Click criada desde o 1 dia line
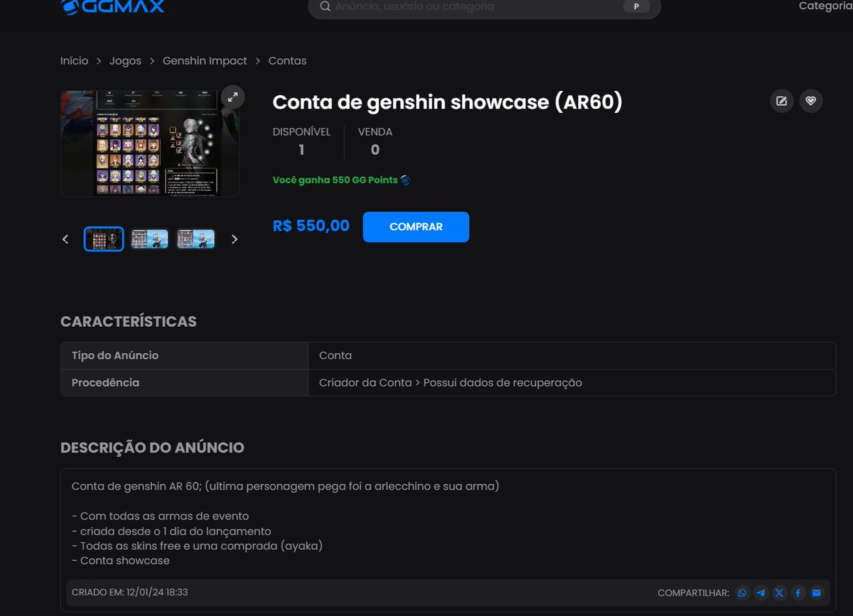Image resolution: width=853 pixels, height=616 pixels. [171, 531]
